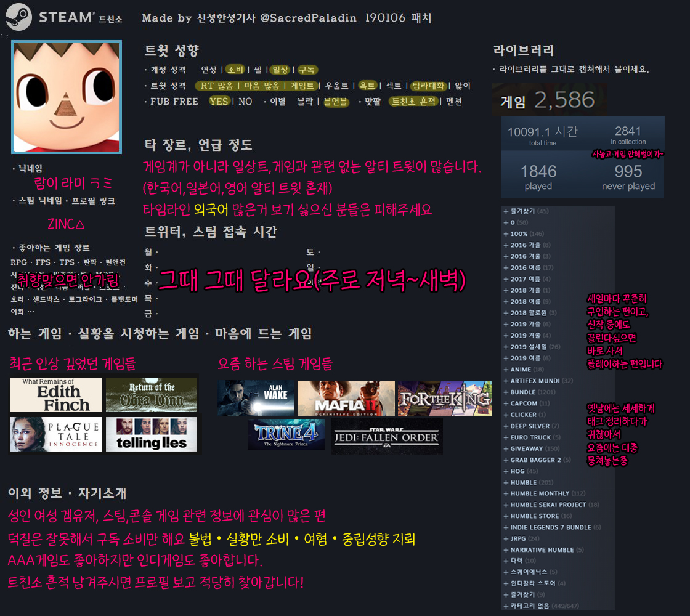Select the 탐라대화 tweet tag

coord(428,86)
